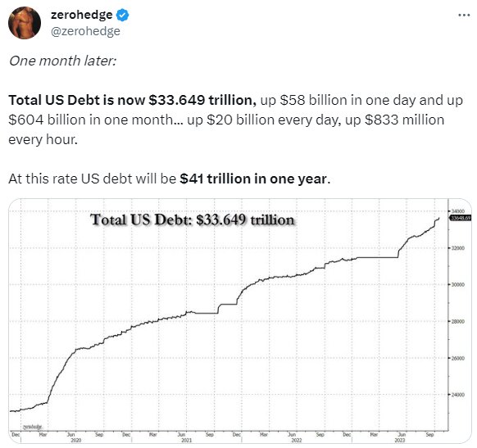Click bold 'Total US Debt is now $33.649 trillion'

coord(132,100)
